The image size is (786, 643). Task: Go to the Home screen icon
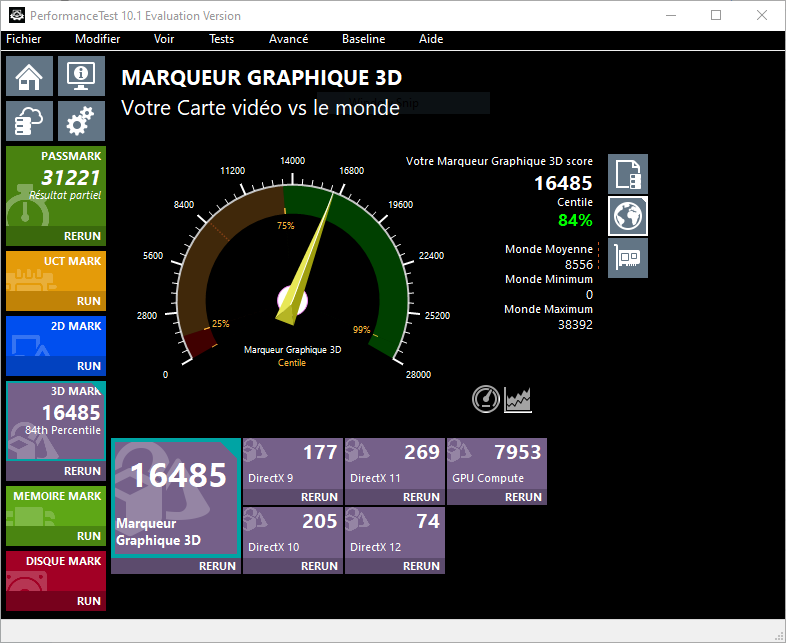(30, 76)
